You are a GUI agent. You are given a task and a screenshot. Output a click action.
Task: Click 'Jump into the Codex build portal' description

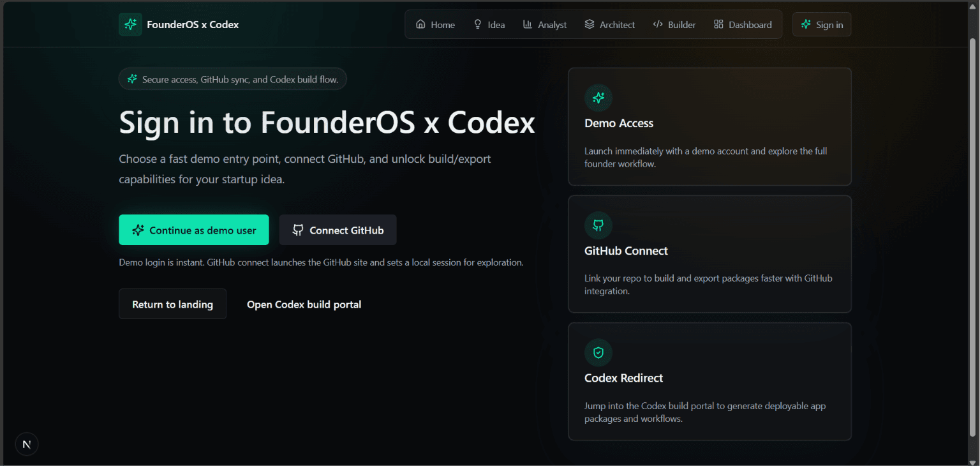(705, 412)
